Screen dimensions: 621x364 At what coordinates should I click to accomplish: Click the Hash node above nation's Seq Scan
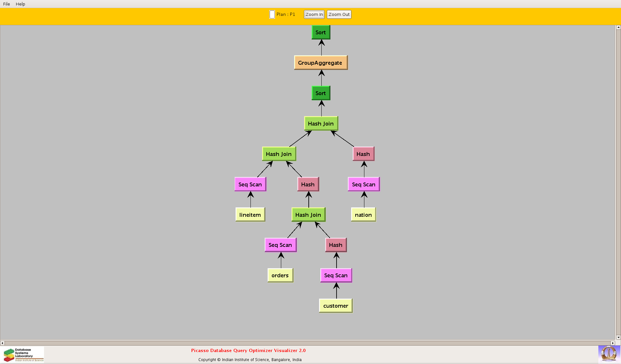click(x=363, y=154)
